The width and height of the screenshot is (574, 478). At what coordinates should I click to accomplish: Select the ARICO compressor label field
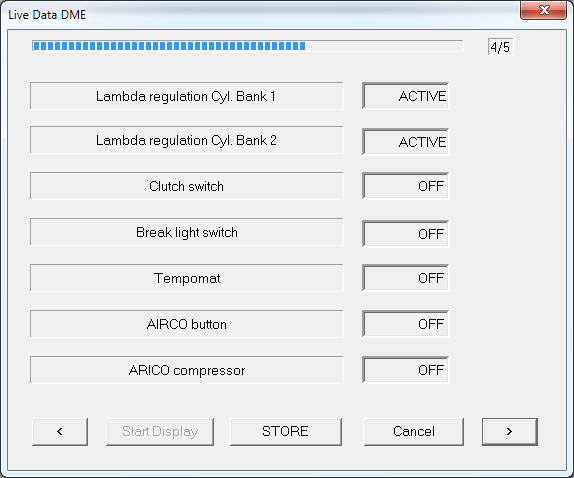tap(187, 370)
